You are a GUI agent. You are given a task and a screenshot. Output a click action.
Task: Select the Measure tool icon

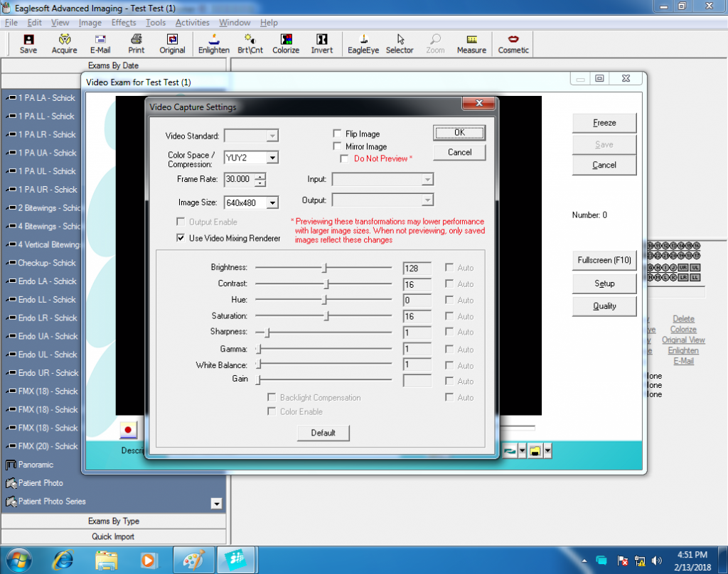pyautogui.click(x=471, y=44)
